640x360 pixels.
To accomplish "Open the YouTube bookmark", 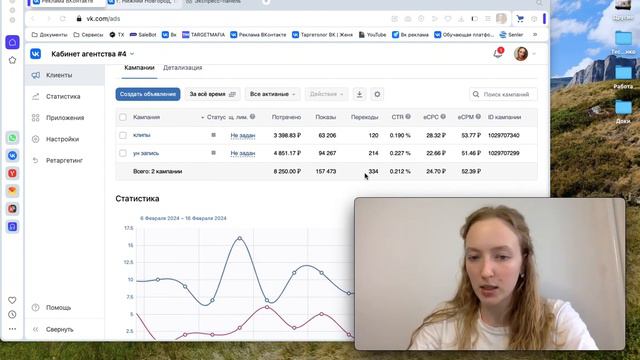I will coord(372,35).
